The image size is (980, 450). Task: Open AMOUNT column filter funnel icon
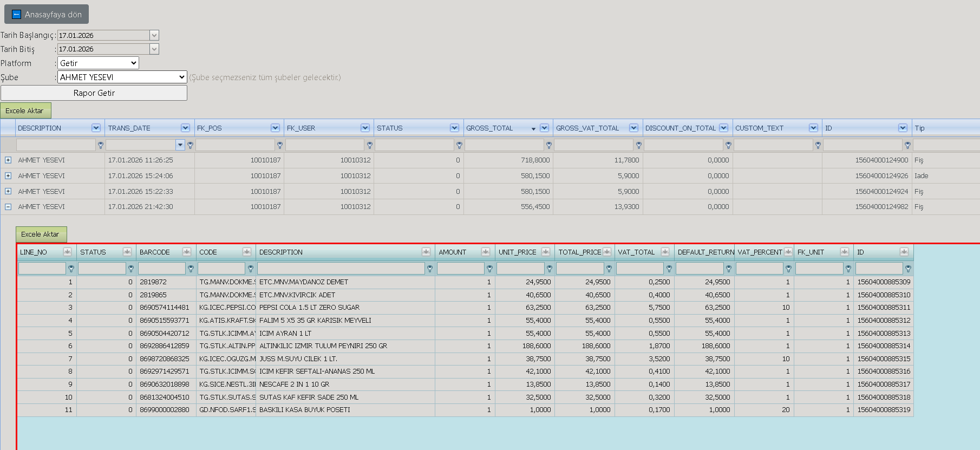tap(489, 269)
